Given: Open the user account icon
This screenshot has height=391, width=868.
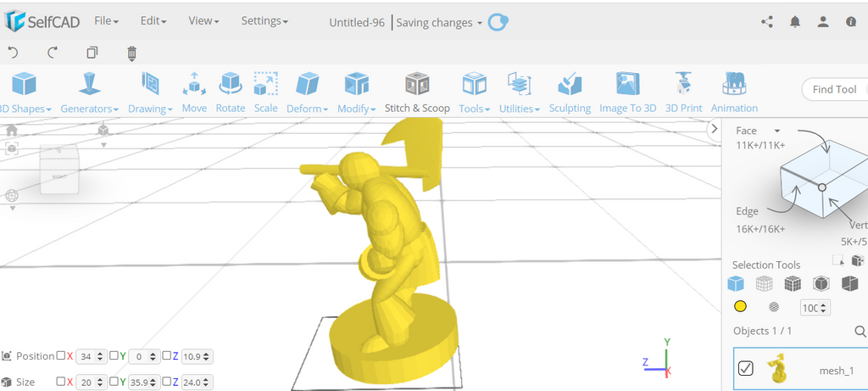Looking at the screenshot, I should [x=823, y=22].
